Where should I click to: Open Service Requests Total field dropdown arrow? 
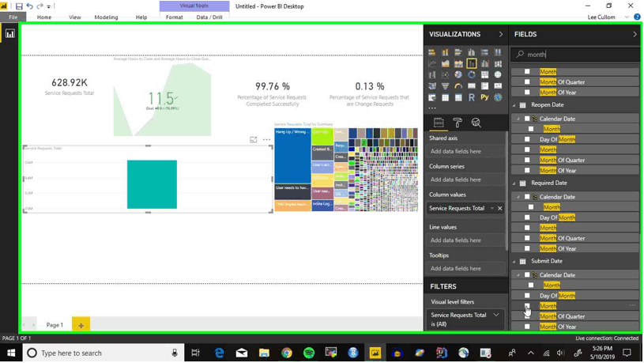(x=491, y=209)
